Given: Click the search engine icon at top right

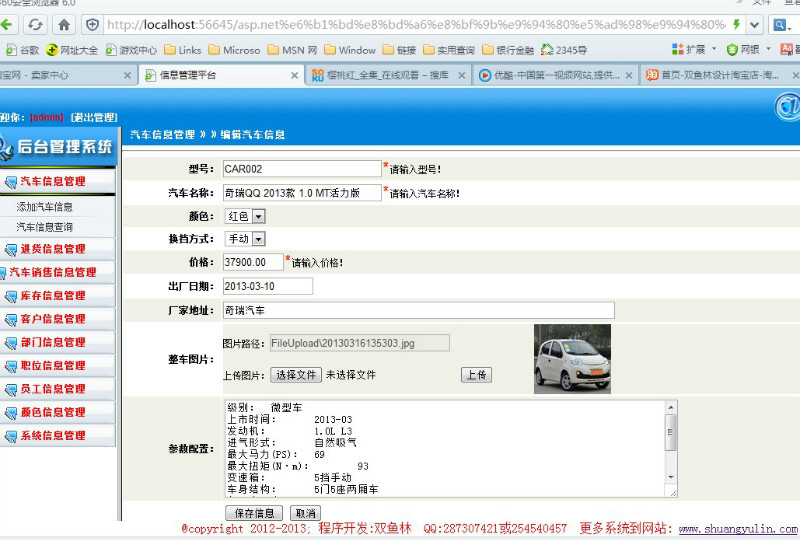Looking at the screenshot, I should tap(781, 24).
